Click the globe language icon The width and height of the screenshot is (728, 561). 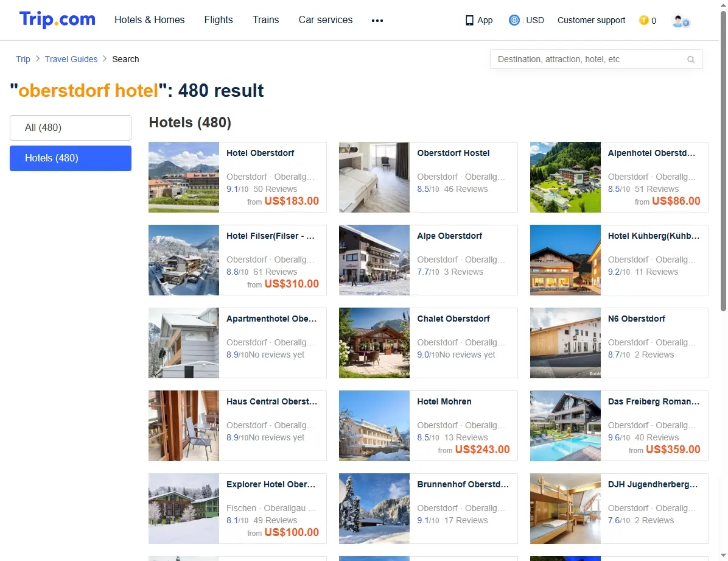(x=514, y=20)
